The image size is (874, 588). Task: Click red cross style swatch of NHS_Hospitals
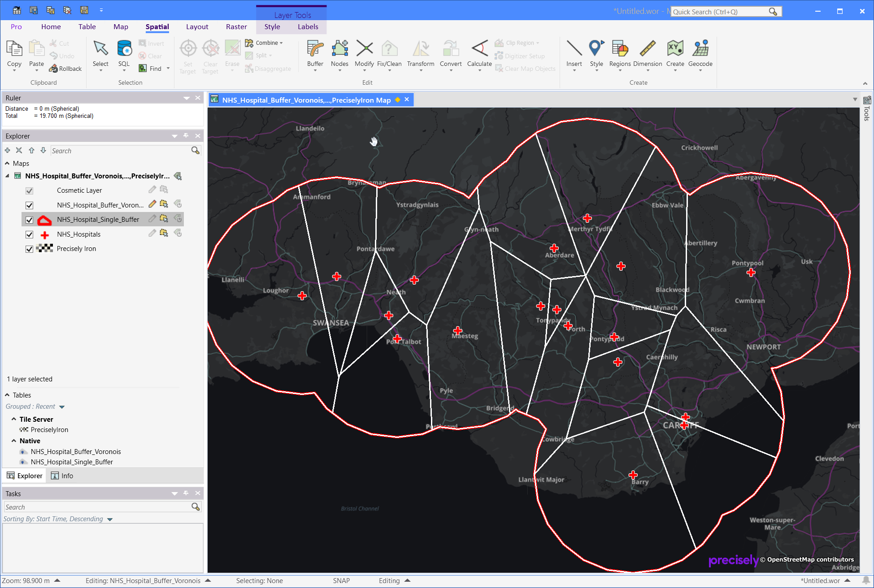tap(44, 234)
